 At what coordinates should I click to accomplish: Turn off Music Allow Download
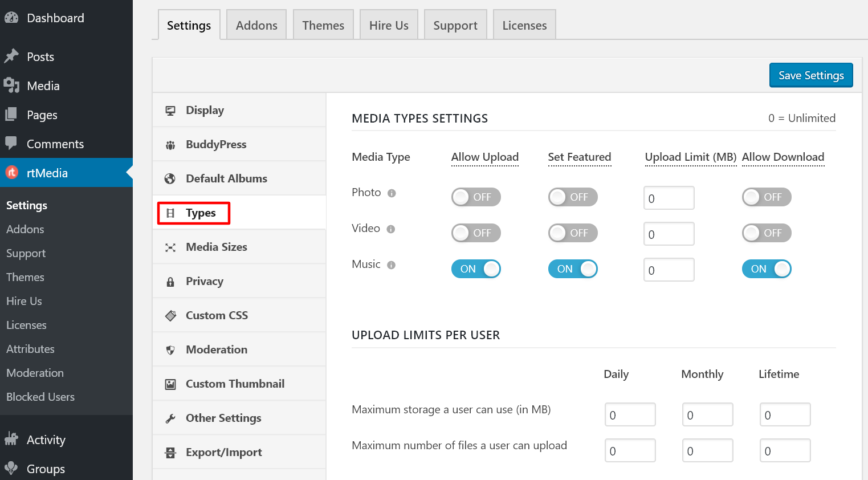point(767,269)
